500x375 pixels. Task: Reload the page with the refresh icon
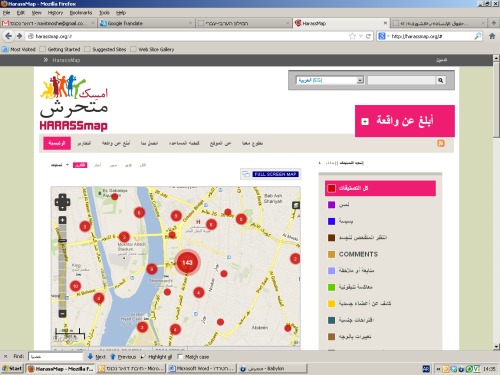[368, 36]
